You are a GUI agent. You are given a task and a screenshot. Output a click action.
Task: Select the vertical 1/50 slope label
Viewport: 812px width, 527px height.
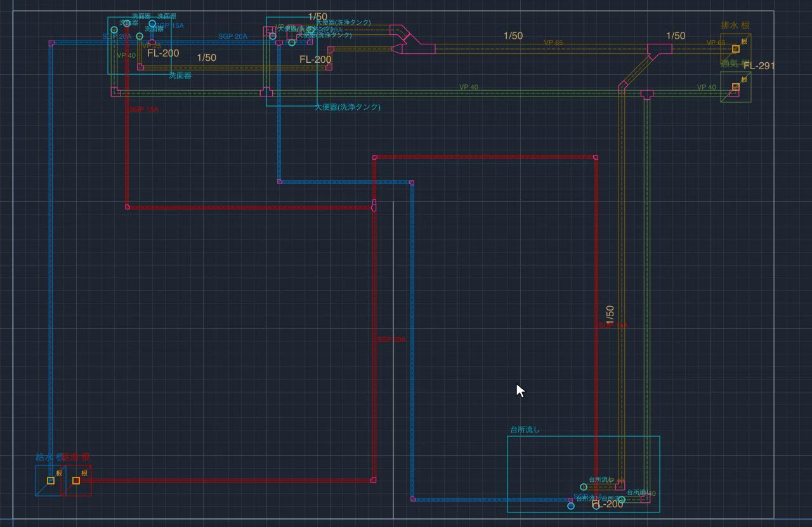click(610, 316)
